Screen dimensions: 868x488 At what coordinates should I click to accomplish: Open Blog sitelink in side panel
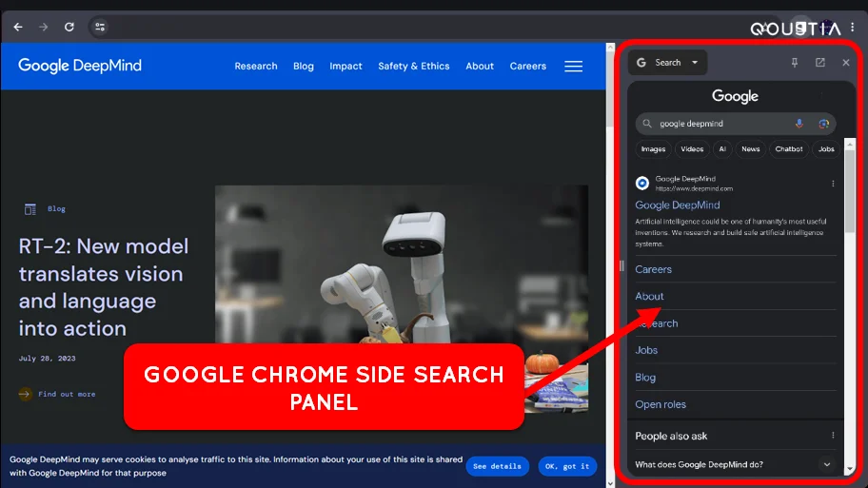(645, 378)
